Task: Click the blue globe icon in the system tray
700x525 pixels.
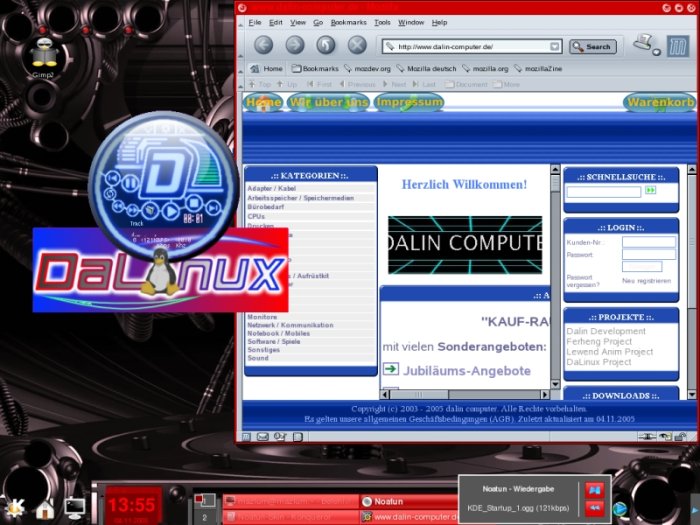Action: pos(619,508)
